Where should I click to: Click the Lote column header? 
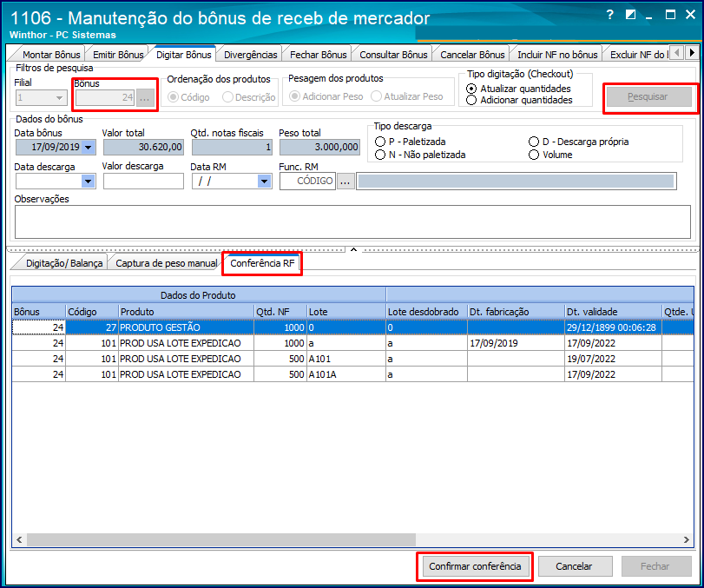click(345, 312)
